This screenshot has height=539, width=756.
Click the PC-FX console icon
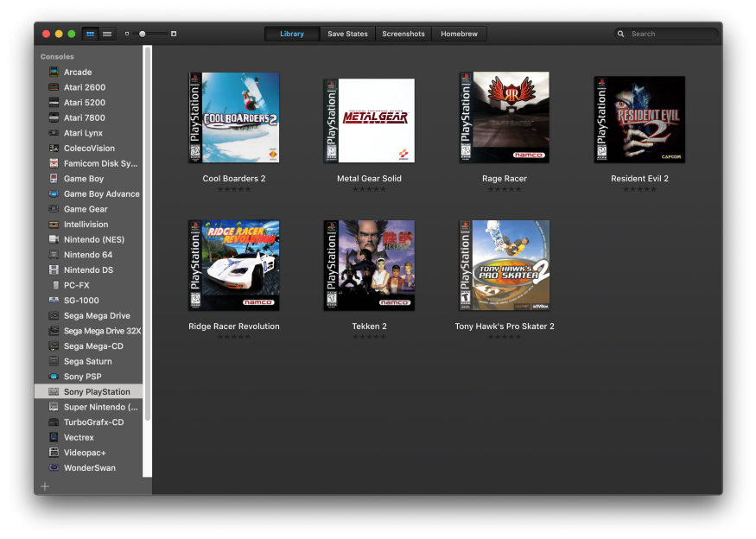[56, 285]
